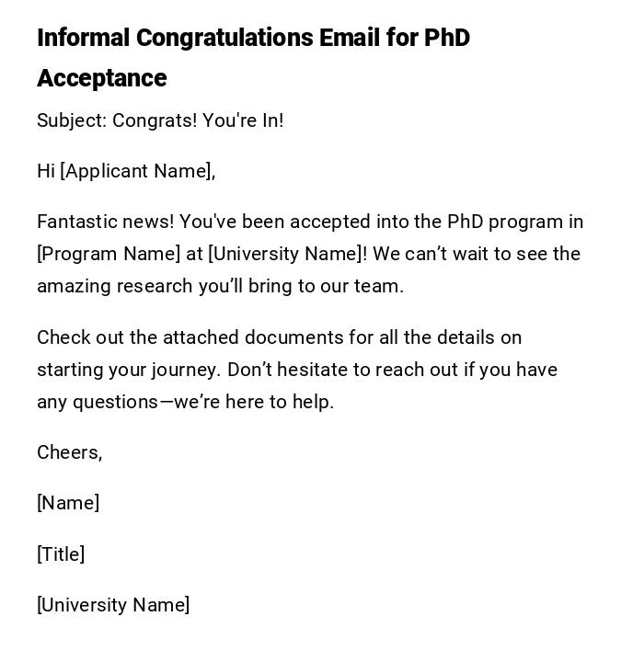
Task: Click '[University Name]' in the acceptance paragraph
Action: click(x=287, y=254)
